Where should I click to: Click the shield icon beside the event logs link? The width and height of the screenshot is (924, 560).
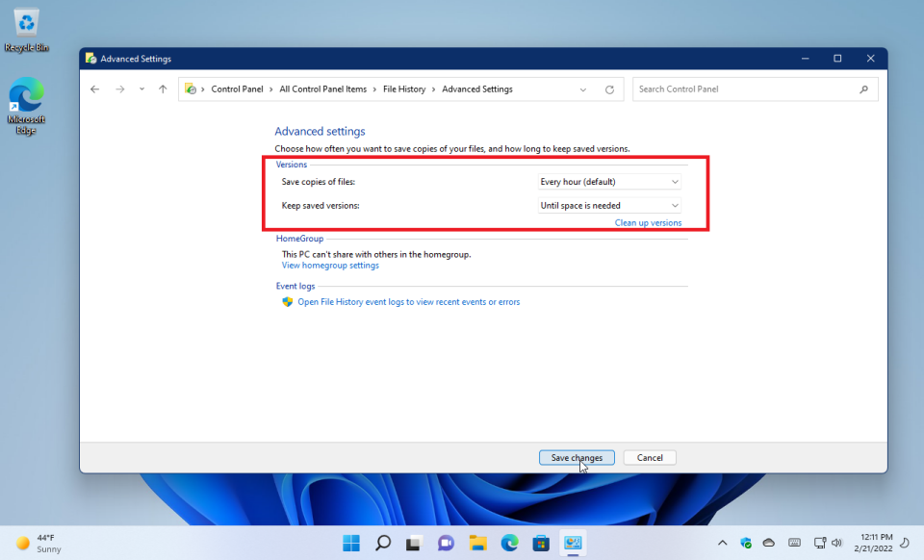coord(287,301)
